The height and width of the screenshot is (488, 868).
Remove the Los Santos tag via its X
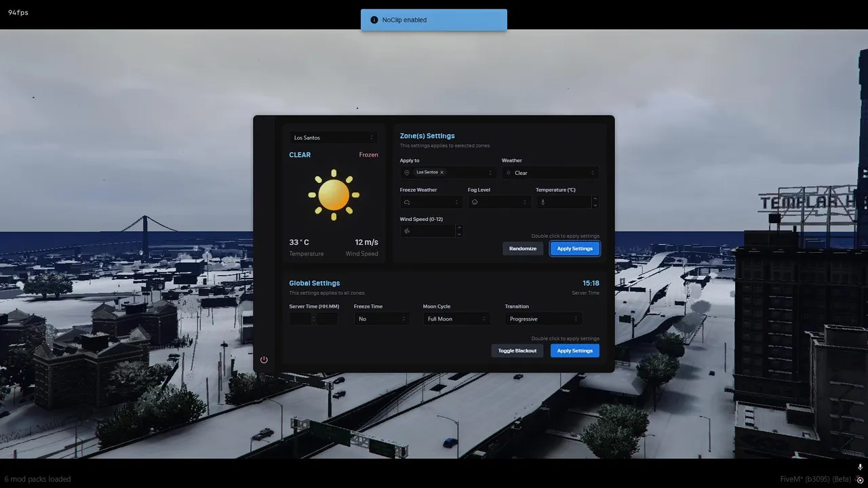coord(441,172)
